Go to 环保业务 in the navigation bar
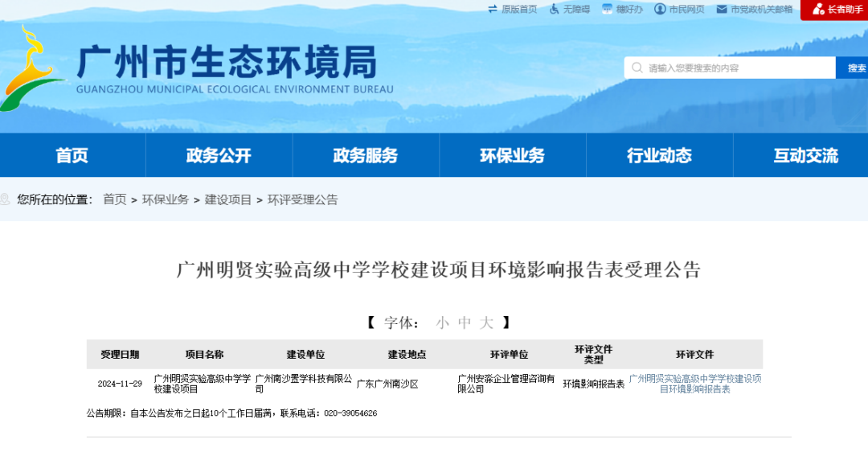 point(513,155)
